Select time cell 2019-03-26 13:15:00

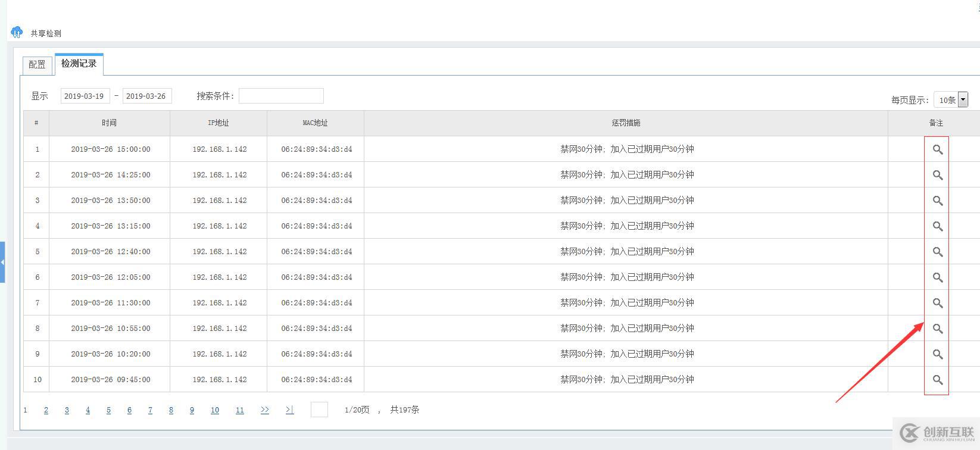click(x=111, y=226)
